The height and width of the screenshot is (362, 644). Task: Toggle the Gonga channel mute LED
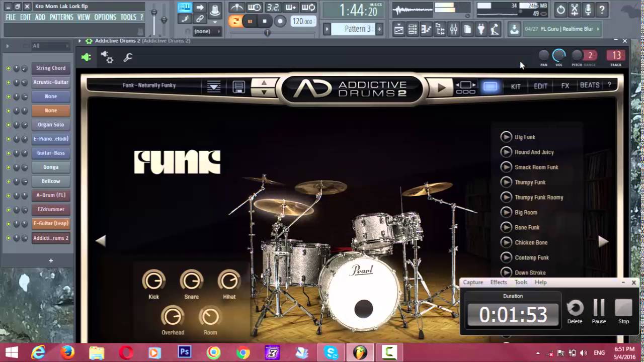point(8,167)
